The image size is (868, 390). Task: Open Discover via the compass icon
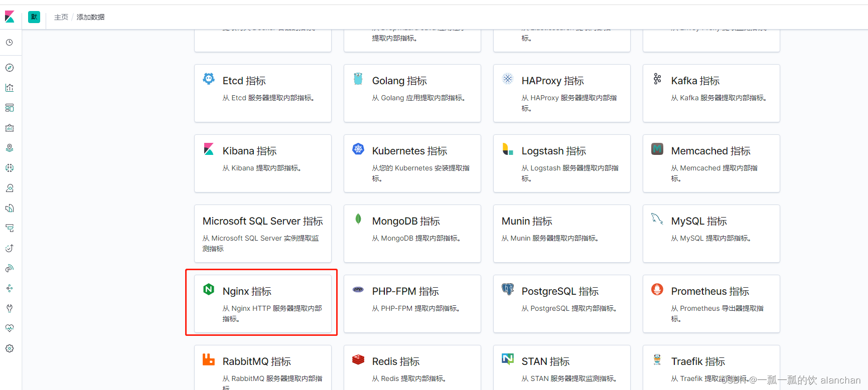[x=10, y=68]
